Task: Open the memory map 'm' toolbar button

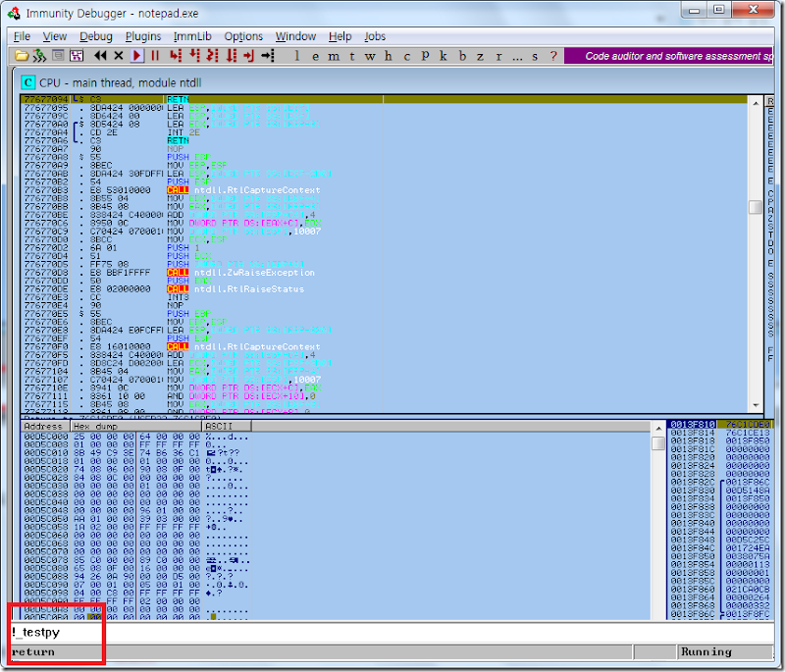Action: (334, 56)
